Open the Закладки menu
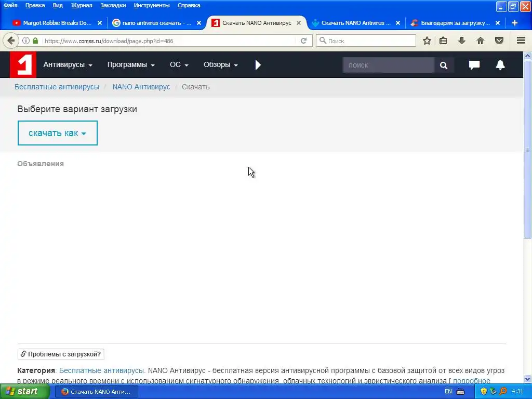532x399 pixels. tap(113, 5)
